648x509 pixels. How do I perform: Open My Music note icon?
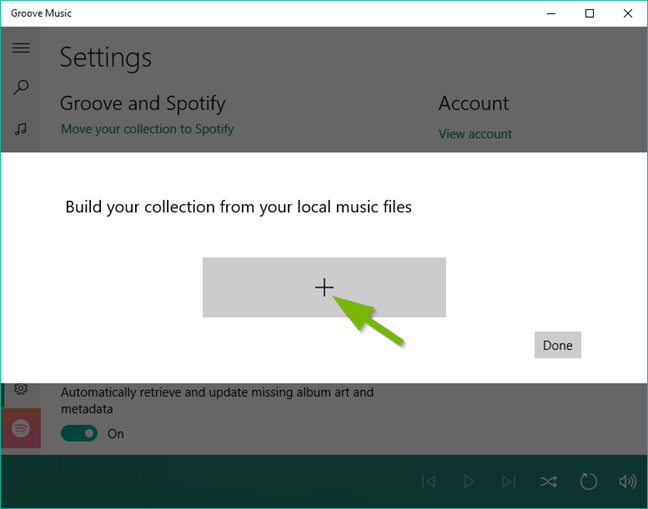pyautogui.click(x=21, y=129)
